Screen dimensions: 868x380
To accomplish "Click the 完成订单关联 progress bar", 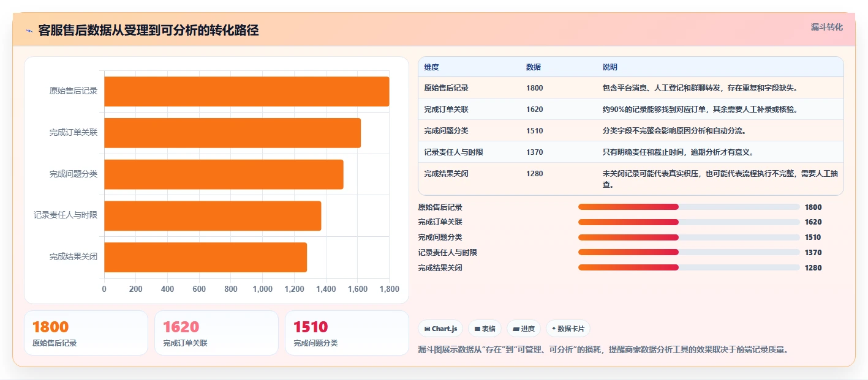I will [689, 222].
